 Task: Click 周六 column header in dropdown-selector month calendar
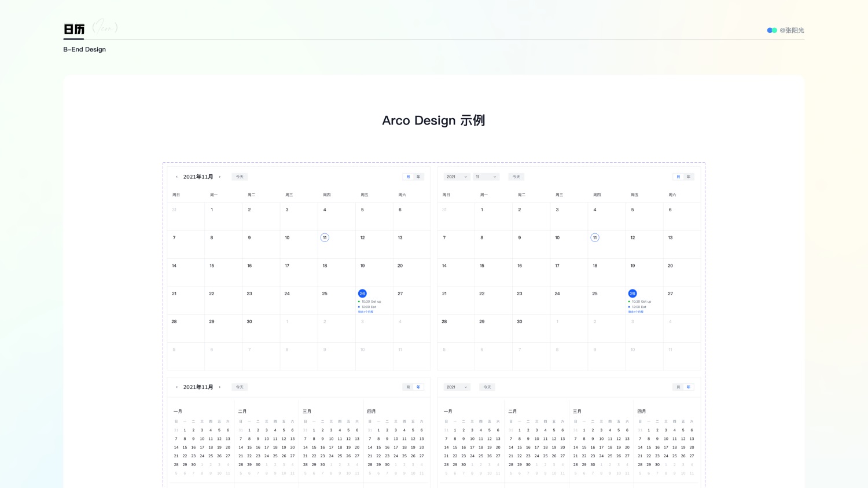[x=672, y=195]
